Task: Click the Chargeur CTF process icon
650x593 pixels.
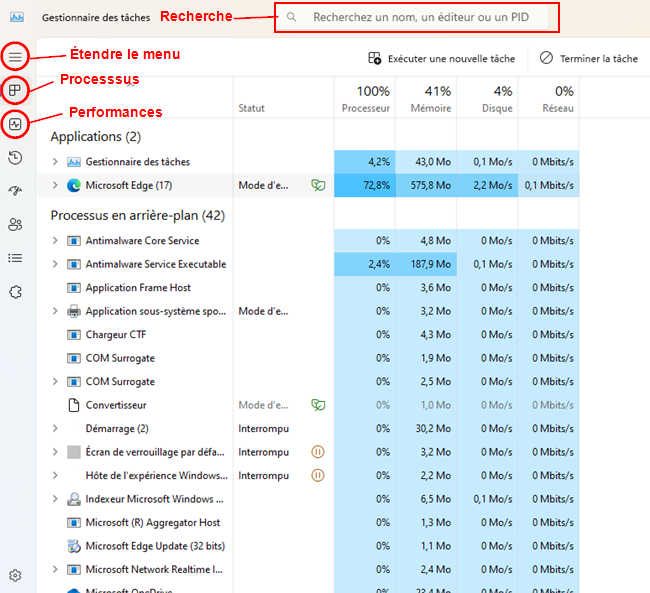Action: pos(74,335)
